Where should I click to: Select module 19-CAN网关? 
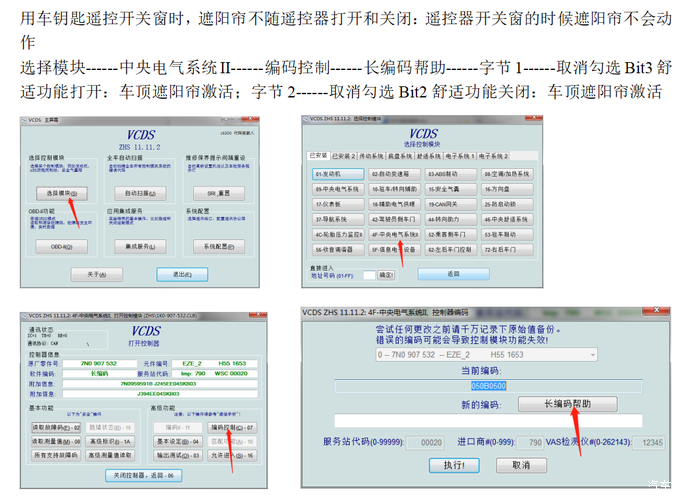point(450,205)
